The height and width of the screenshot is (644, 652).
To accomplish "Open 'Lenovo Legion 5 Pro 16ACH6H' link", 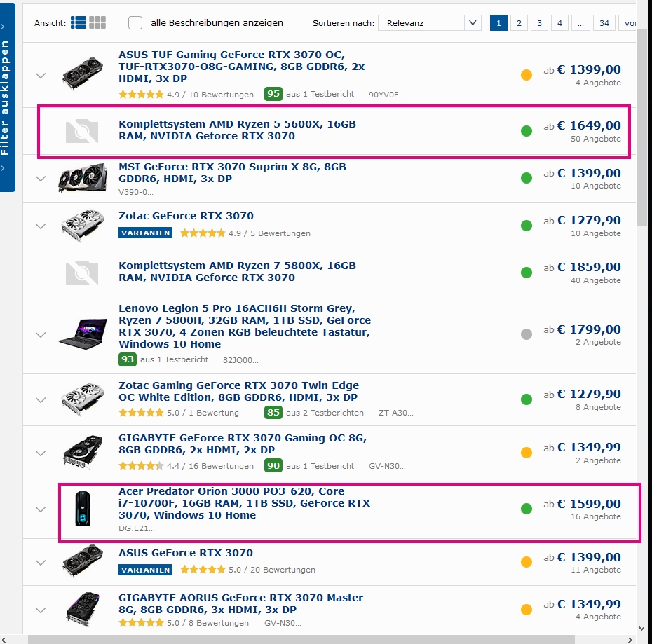I will coord(245,327).
